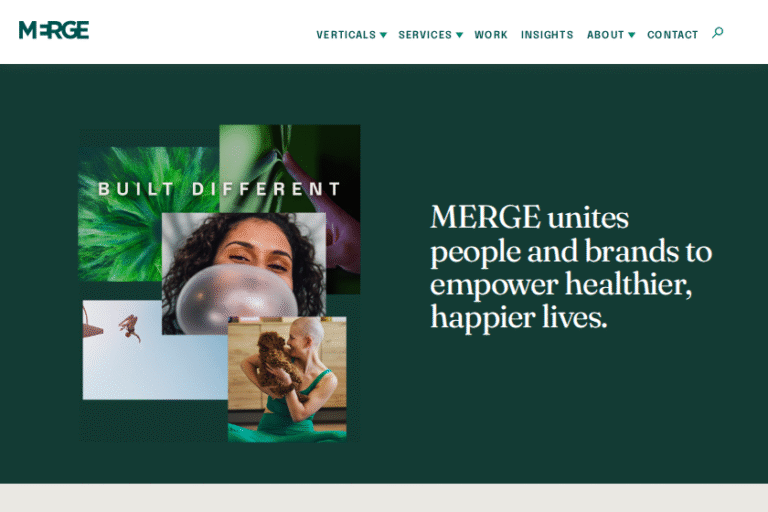Go to the Contact page link
768x512 pixels.
click(x=672, y=35)
